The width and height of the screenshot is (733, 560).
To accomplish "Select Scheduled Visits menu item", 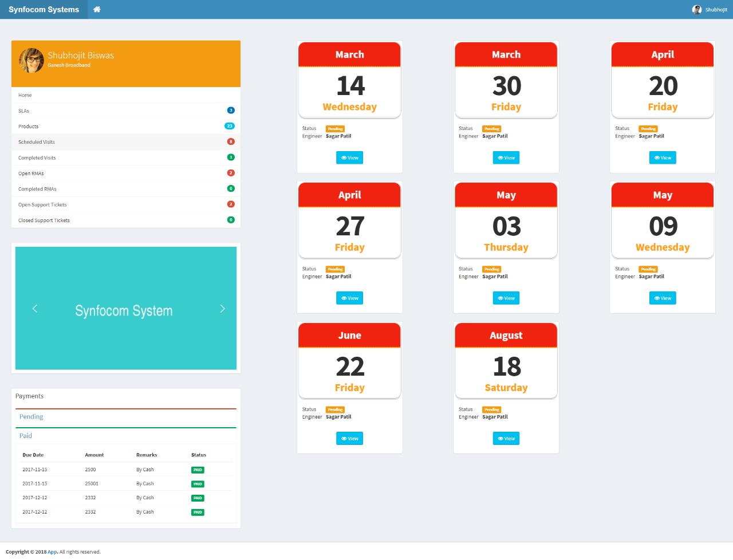I will [x=126, y=142].
